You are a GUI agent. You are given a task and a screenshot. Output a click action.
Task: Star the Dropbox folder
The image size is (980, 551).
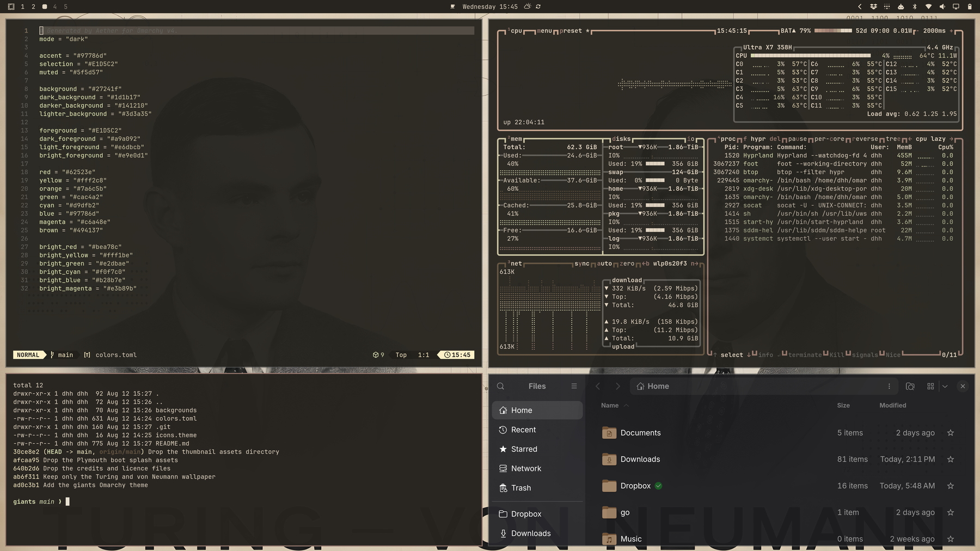tap(951, 486)
